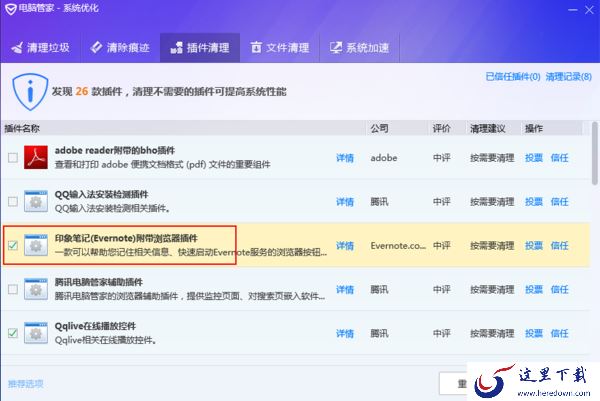This screenshot has height=401, width=600.
Task: View 详情 for 腾讯电脑管家辅助插件
Action: (x=345, y=290)
